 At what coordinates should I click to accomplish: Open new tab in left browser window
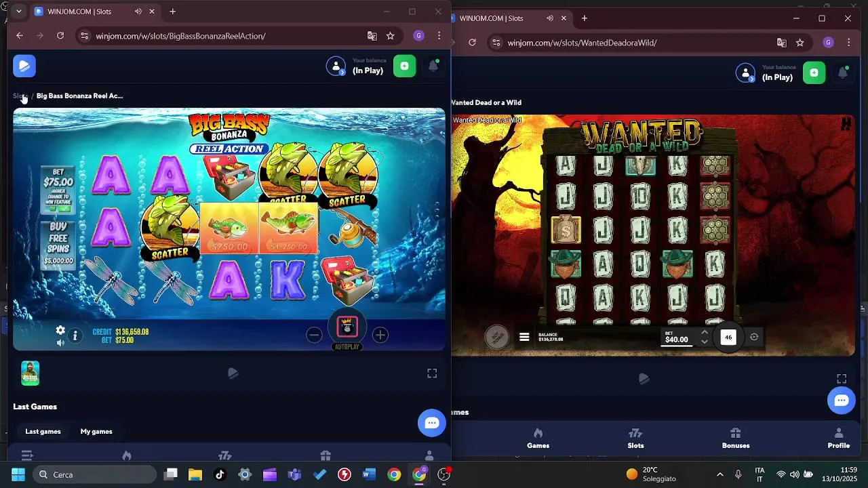tap(173, 12)
